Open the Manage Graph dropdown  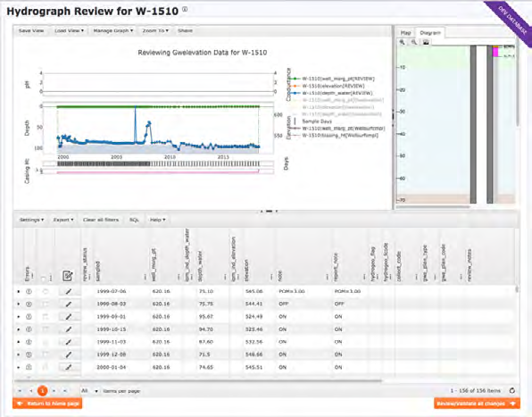coord(113,30)
